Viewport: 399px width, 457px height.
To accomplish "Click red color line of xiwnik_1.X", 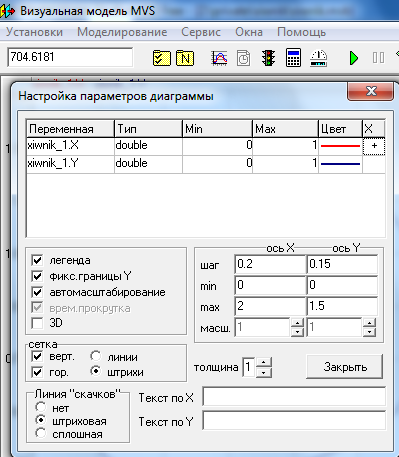I will [x=340, y=146].
